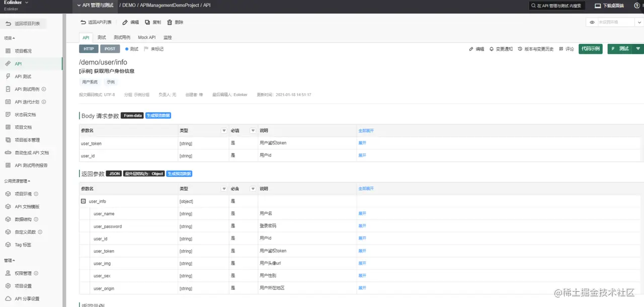Click the back arrow icon beside 返回项目列表
Screen dimensions: 644x307
(x=8, y=24)
